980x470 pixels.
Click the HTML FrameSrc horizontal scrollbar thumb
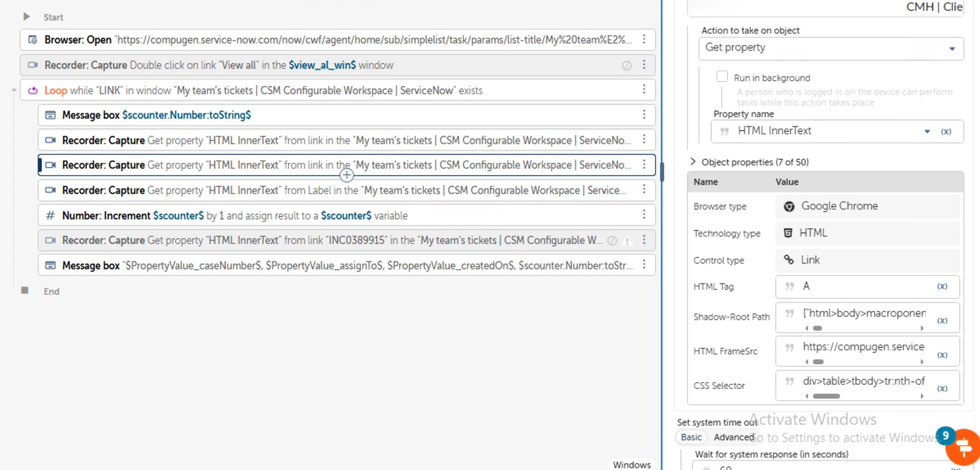point(818,362)
